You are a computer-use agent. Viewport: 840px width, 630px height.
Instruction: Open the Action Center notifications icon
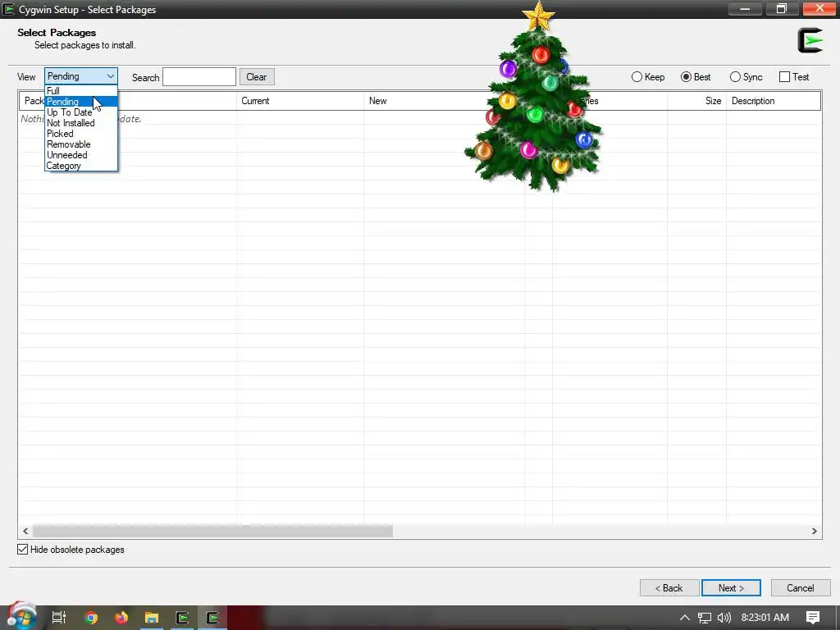[x=813, y=618]
